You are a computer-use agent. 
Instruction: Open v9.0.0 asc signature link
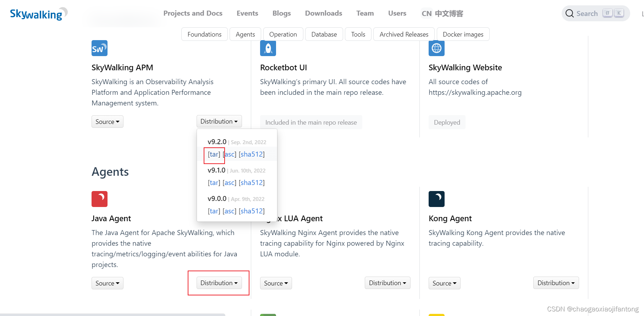tap(230, 211)
